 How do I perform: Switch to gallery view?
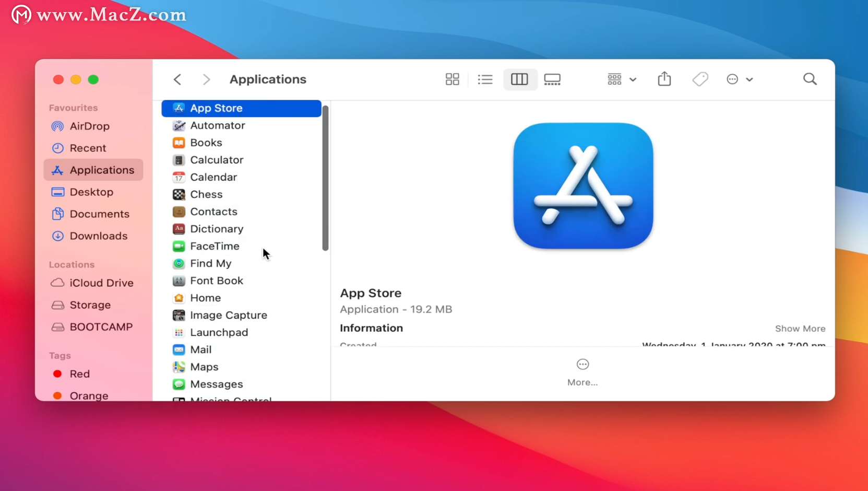click(x=552, y=79)
